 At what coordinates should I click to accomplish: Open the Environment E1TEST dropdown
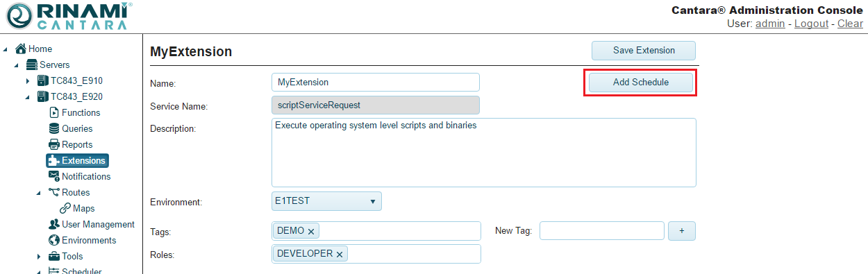click(x=326, y=201)
